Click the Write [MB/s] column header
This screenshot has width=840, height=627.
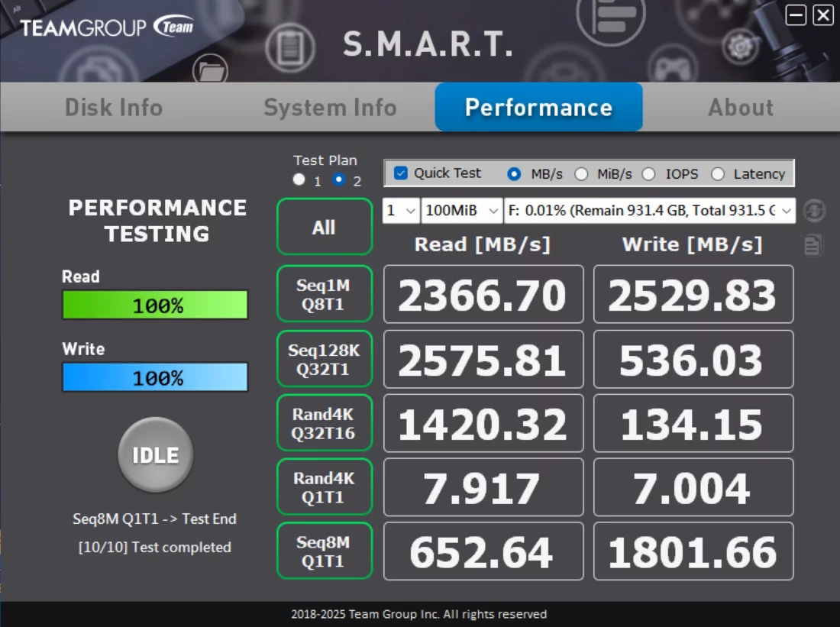[x=692, y=244]
